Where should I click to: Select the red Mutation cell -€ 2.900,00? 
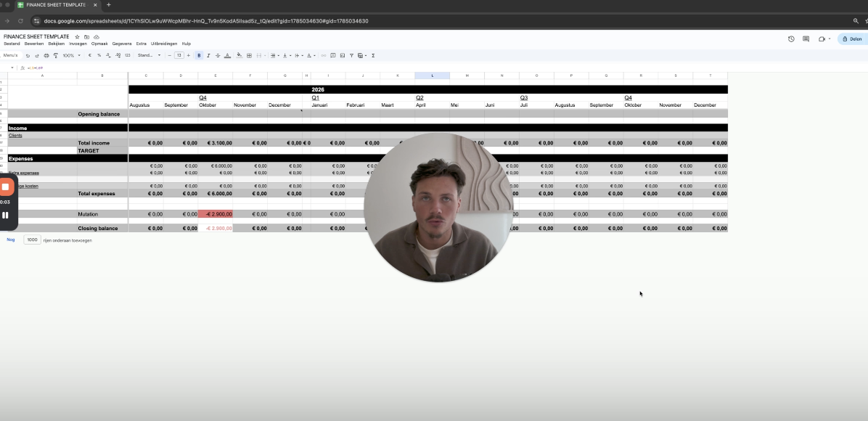216,214
